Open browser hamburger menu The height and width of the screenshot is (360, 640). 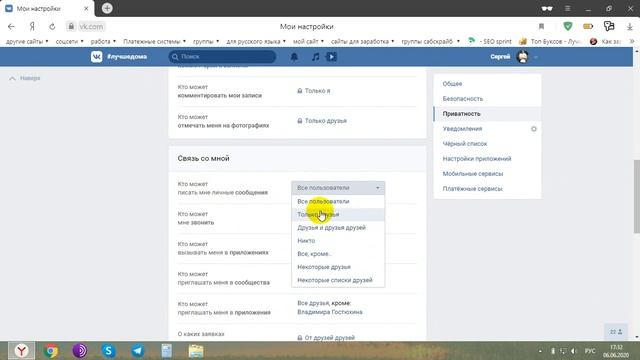pyautogui.click(x=567, y=8)
